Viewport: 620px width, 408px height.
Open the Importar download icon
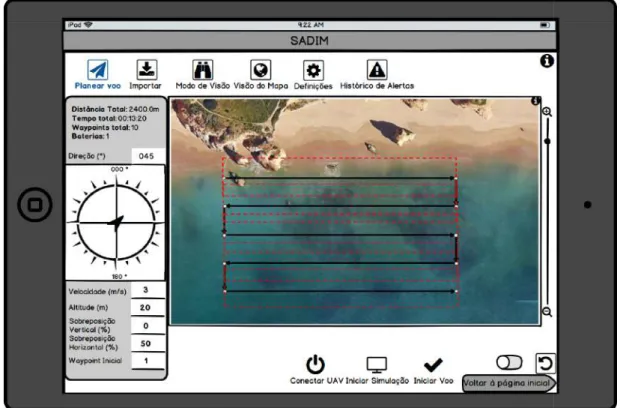click(147, 70)
